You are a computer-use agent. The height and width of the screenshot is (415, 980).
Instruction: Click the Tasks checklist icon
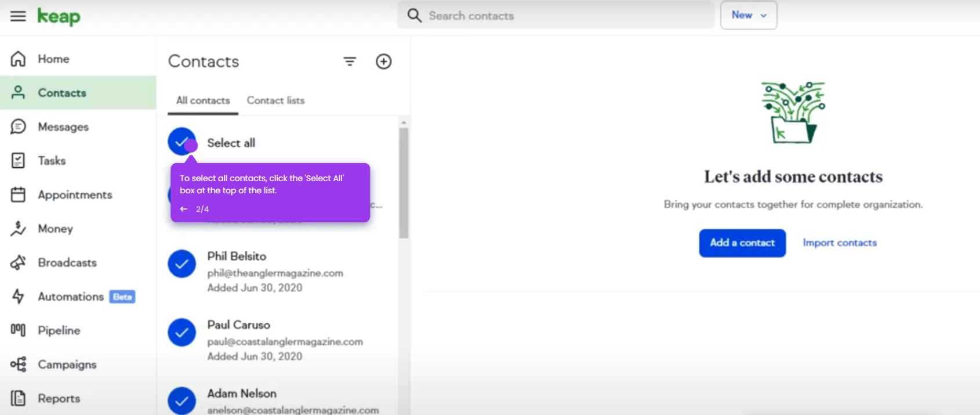[18, 160]
